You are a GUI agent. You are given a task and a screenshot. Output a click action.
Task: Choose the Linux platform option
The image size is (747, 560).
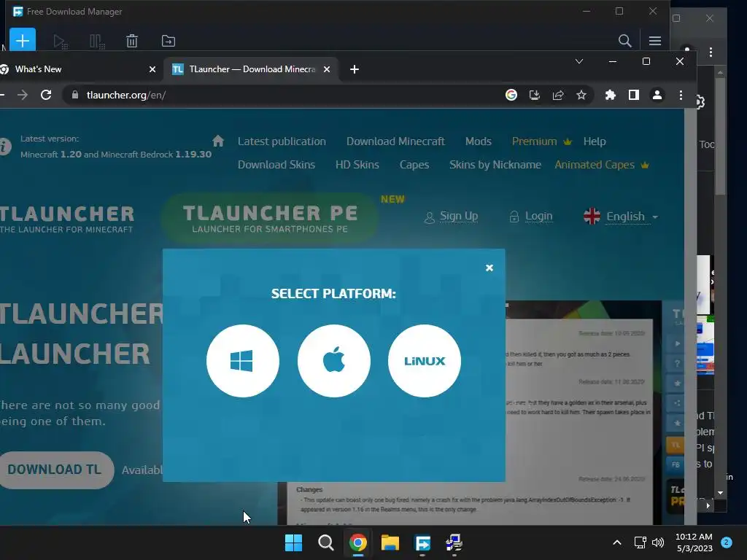[424, 361]
